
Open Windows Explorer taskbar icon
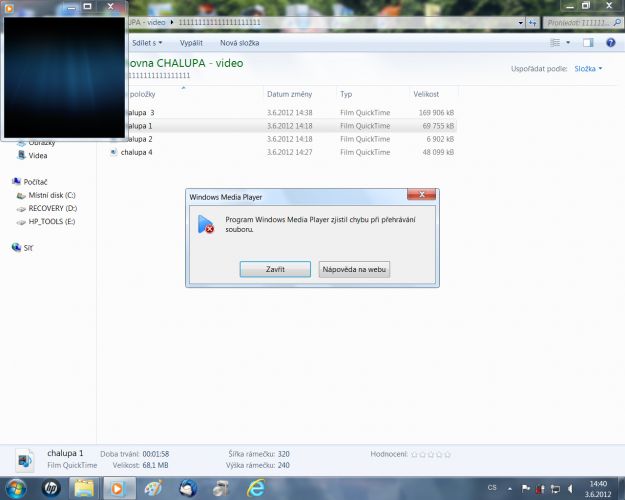[84, 488]
